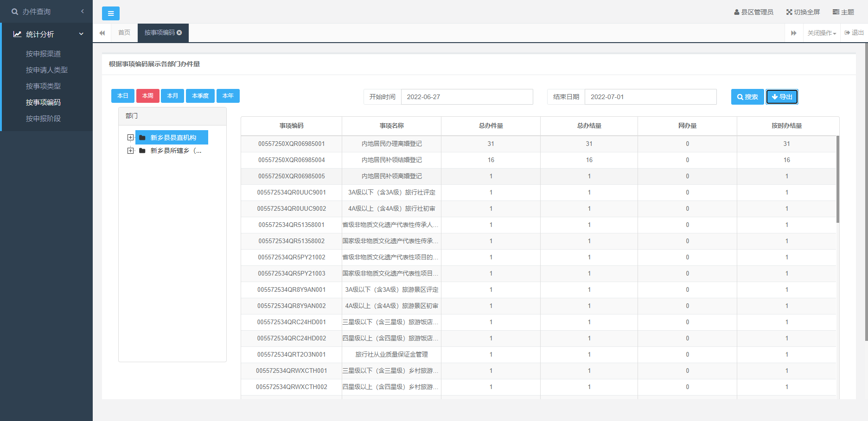Open the 主题 theme selector
The image size is (868, 421).
click(843, 12)
